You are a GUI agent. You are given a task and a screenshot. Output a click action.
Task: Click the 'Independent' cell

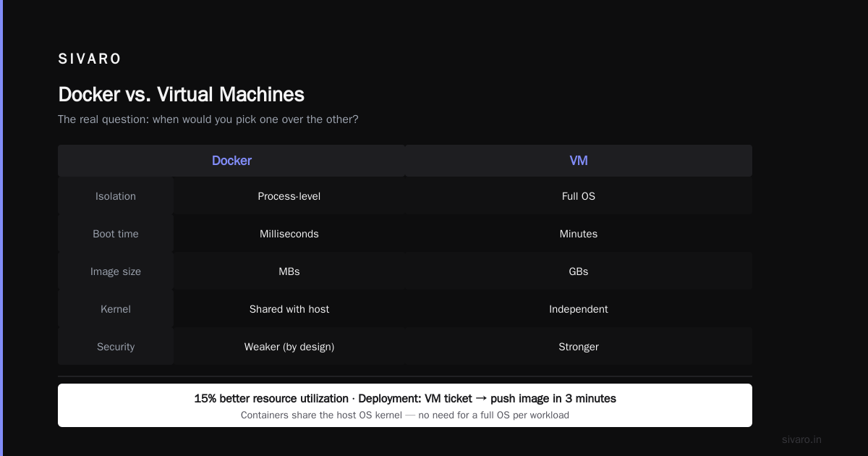pyautogui.click(x=579, y=309)
